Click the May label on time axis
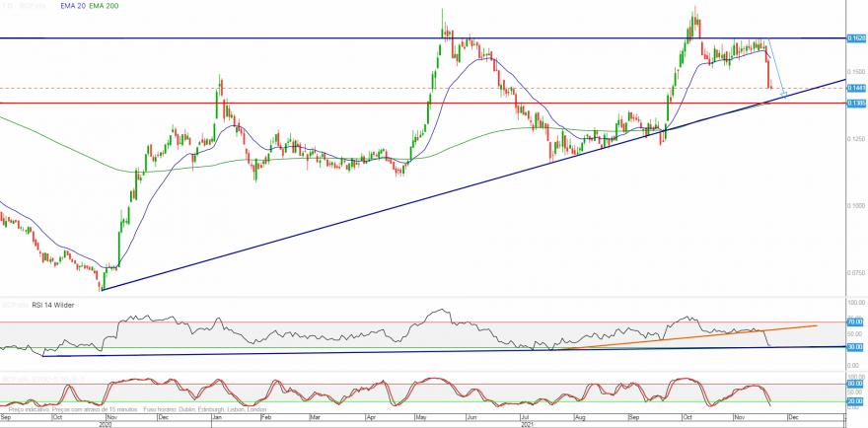This screenshot has height=428, width=868. tap(421, 417)
